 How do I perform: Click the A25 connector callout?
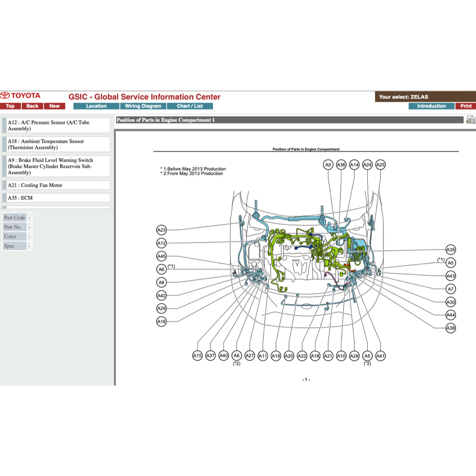coord(380,165)
